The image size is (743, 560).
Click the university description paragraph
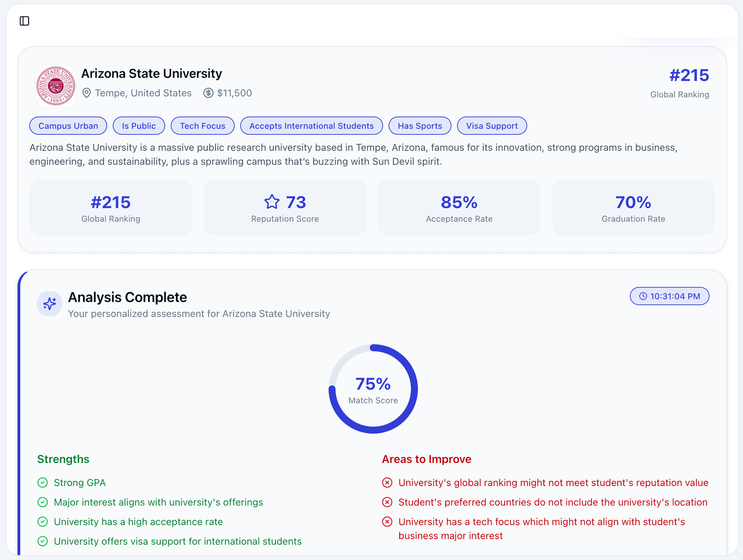click(x=353, y=154)
